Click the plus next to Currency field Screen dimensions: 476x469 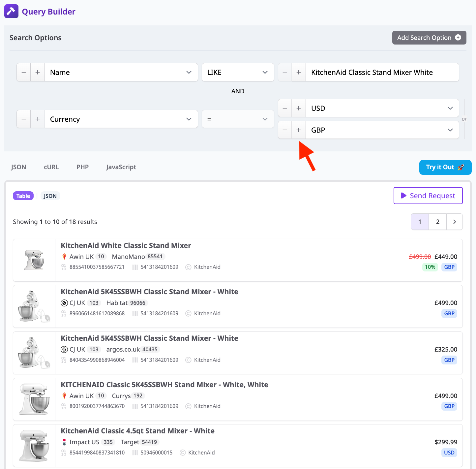pos(38,119)
